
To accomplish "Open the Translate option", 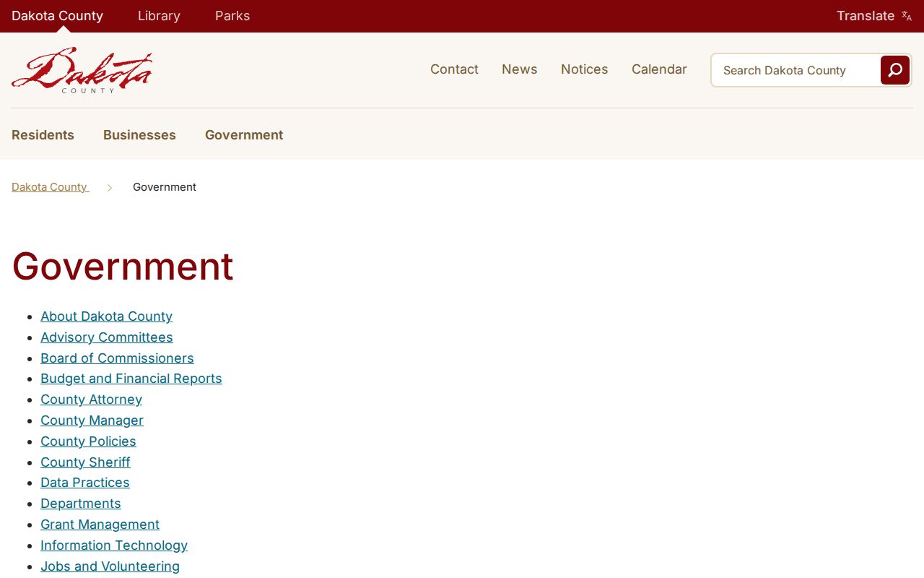I will click(x=873, y=16).
